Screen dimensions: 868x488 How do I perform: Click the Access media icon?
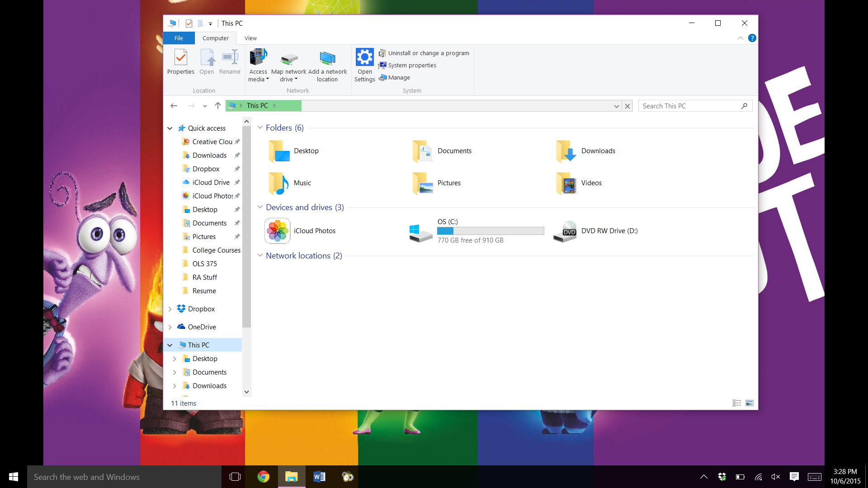pos(258,65)
